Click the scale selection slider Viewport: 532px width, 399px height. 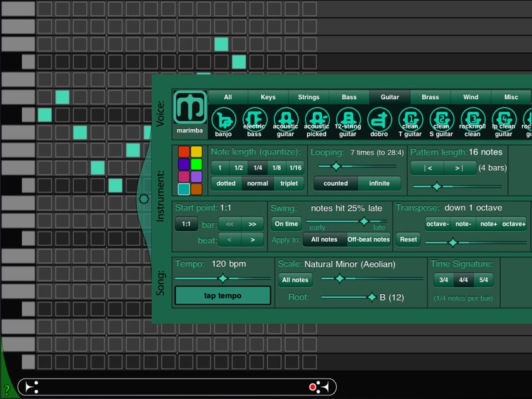(x=372, y=279)
